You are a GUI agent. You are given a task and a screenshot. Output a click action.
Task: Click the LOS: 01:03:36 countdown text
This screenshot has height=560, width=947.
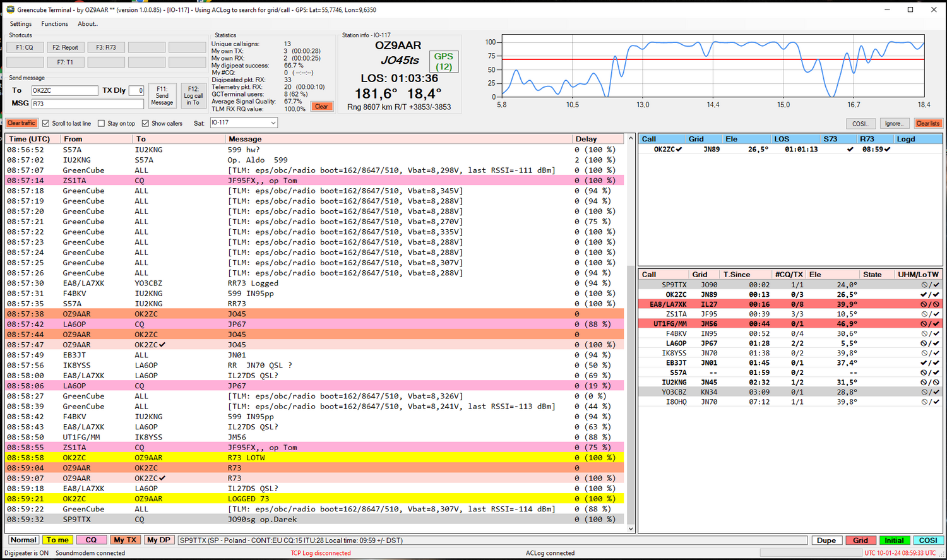399,78
